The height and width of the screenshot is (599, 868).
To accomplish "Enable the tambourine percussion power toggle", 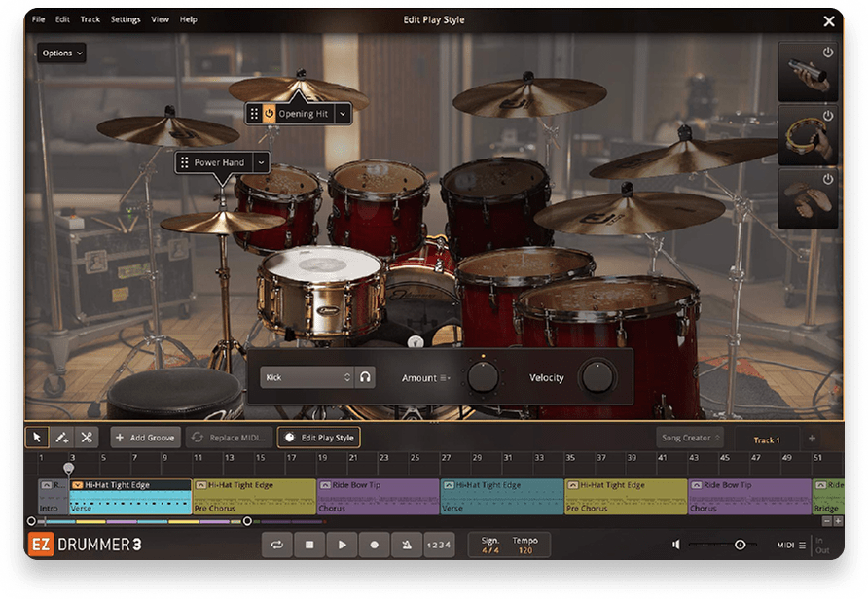I will pyautogui.click(x=828, y=116).
